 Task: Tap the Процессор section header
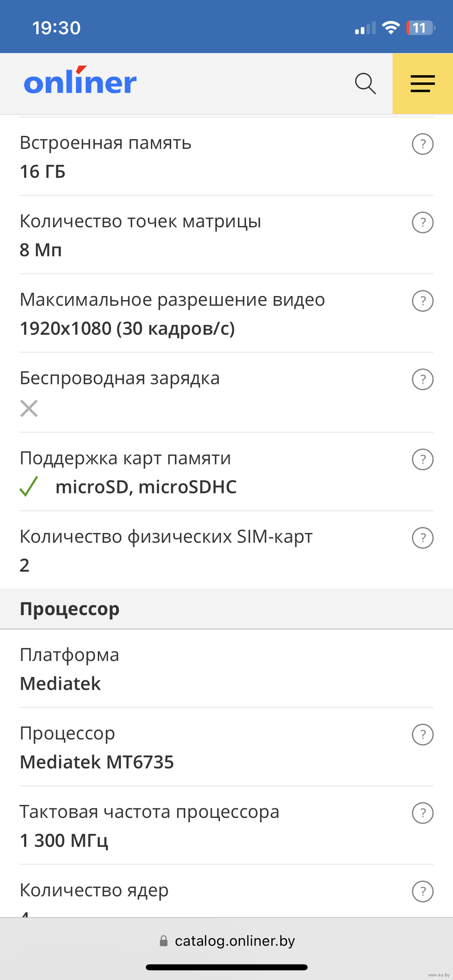coord(226,609)
